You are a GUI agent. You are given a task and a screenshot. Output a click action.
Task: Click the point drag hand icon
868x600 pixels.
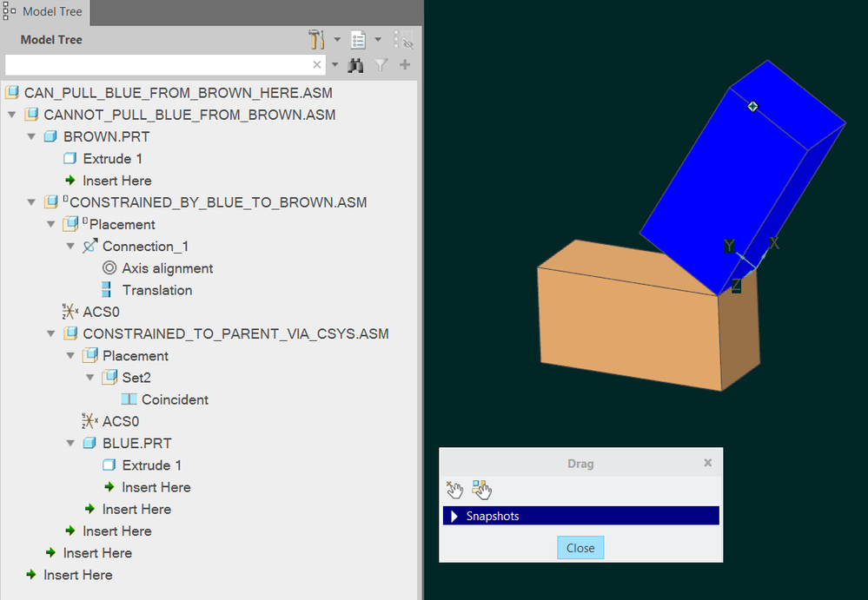point(454,490)
